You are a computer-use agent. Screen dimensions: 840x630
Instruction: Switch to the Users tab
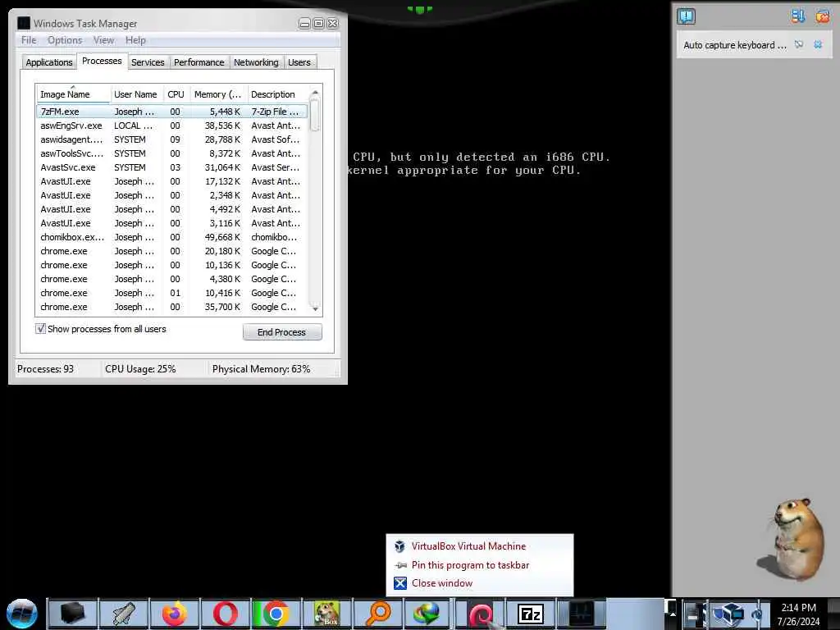(x=299, y=62)
